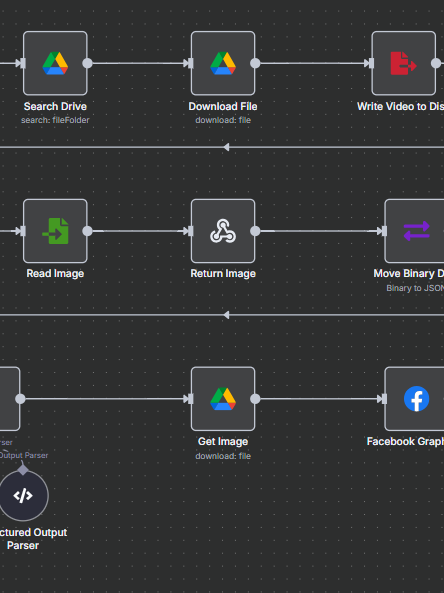Click Get Image node output connector
The width and height of the screenshot is (444, 593).
[x=255, y=399]
